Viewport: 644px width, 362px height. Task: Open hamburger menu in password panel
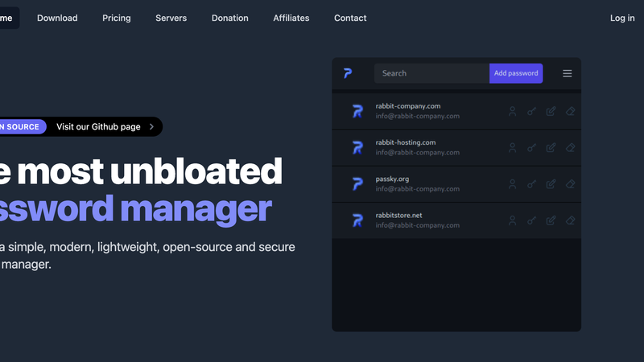[568, 73]
